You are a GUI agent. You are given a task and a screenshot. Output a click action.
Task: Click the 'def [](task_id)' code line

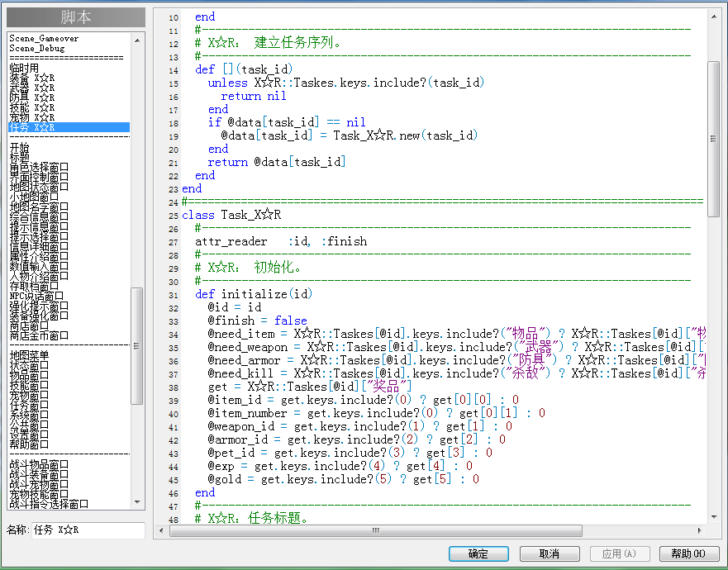point(244,69)
